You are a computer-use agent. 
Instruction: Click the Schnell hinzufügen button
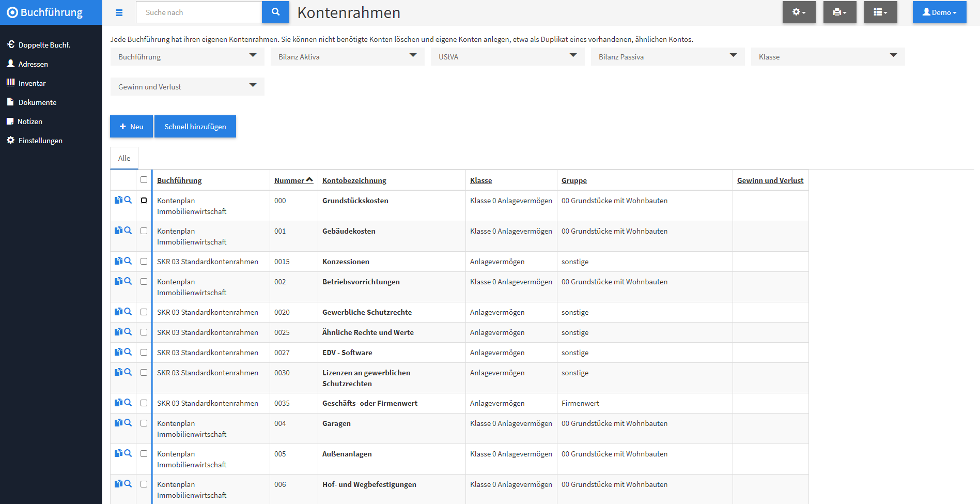point(195,126)
